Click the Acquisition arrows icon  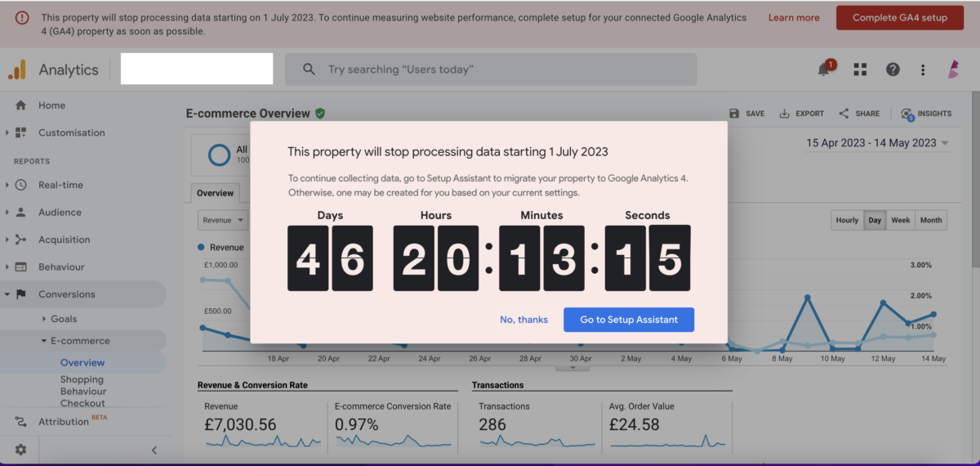pos(20,240)
